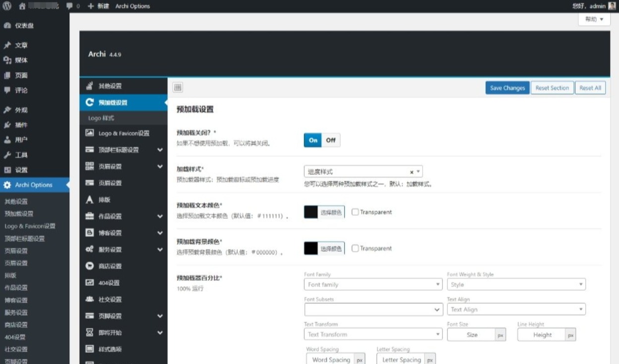
Task: Click the 博客设置 blogger icon
Action: pyautogui.click(x=89, y=233)
